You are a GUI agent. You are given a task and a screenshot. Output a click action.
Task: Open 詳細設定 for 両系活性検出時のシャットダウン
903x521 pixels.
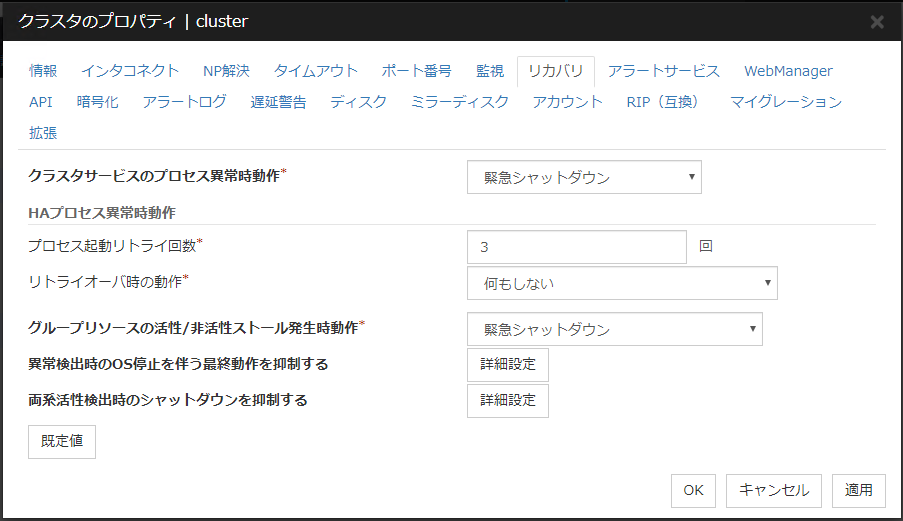tap(508, 401)
